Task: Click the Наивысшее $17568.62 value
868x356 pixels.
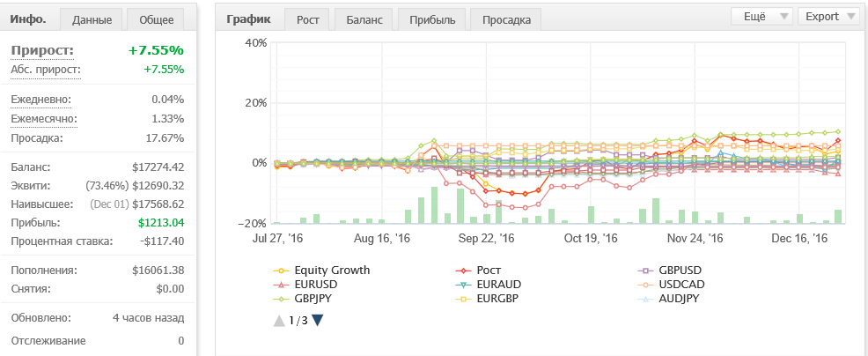Action: click(158, 204)
